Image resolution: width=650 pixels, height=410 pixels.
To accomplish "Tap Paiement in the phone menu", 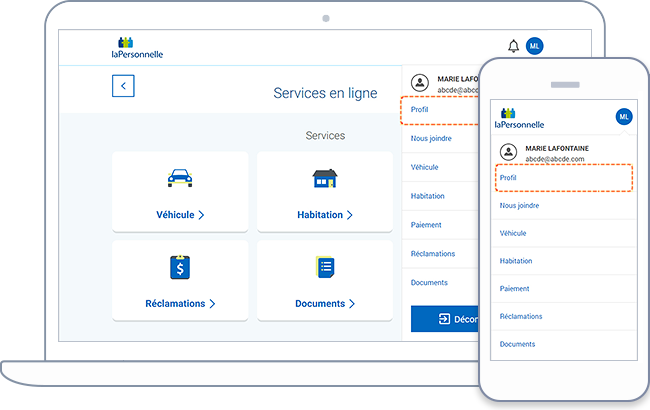I will click(516, 288).
